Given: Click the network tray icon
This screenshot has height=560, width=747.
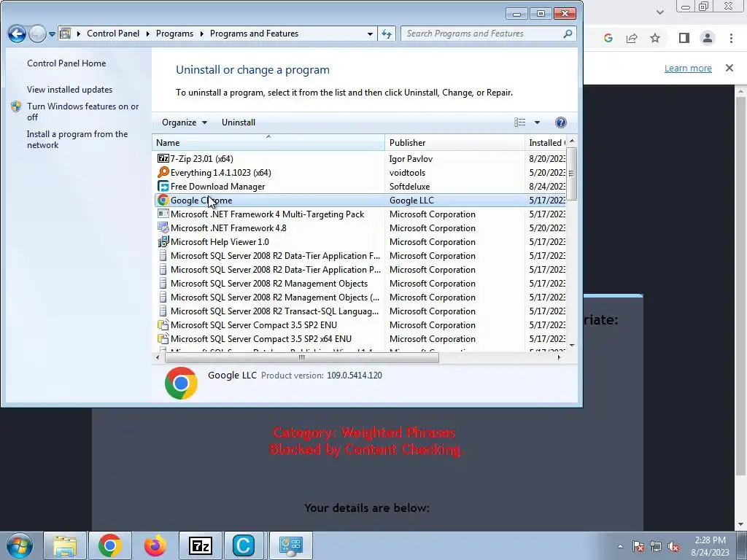Looking at the screenshot, I should 656,547.
